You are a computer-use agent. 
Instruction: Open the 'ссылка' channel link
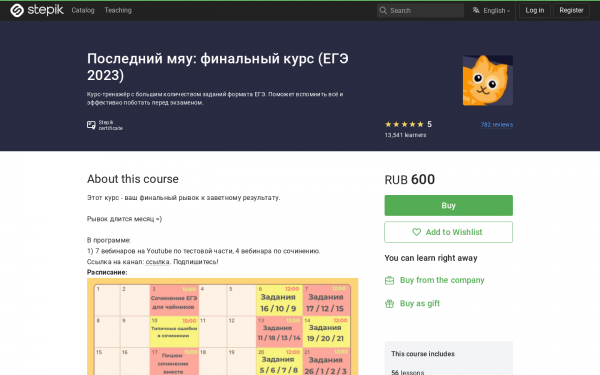[x=157, y=262]
